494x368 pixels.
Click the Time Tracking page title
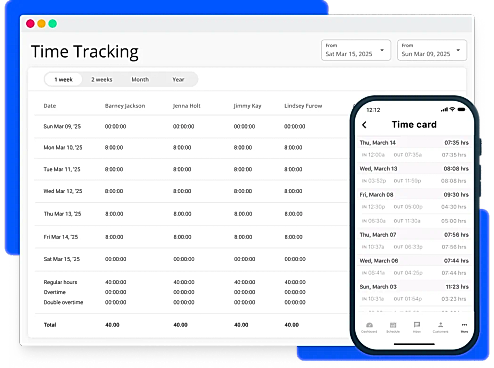click(85, 52)
